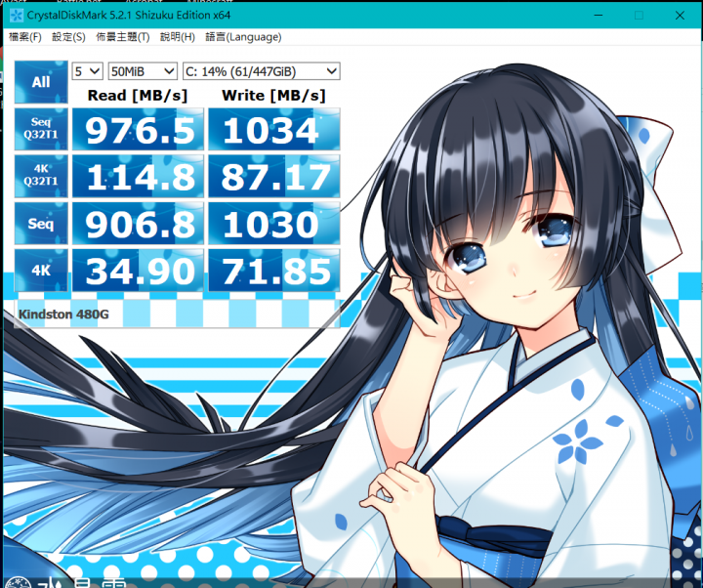
Task: Select the Seq read value 906.8
Action: tap(138, 224)
